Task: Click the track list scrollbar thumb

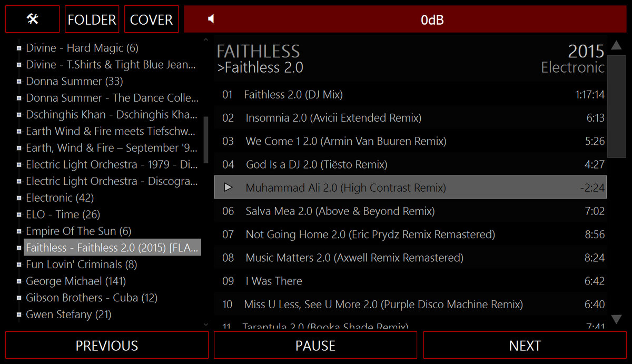Action: point(616,105)
